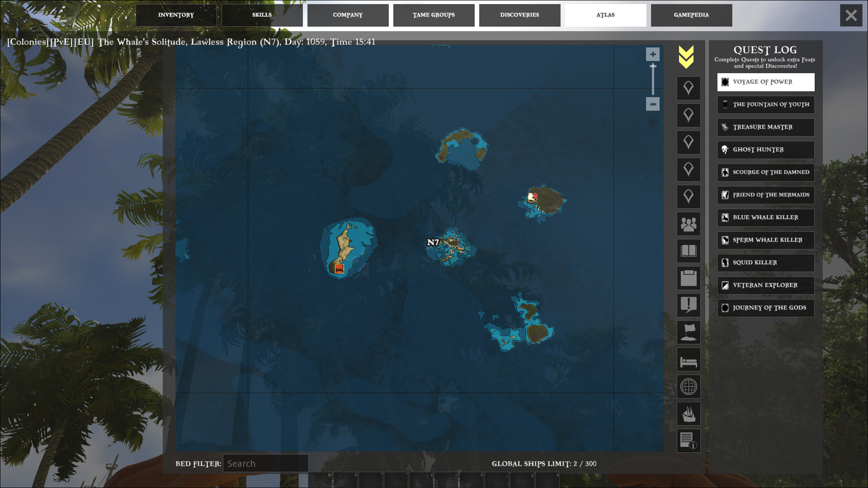Open the Inventory tab

176,15
